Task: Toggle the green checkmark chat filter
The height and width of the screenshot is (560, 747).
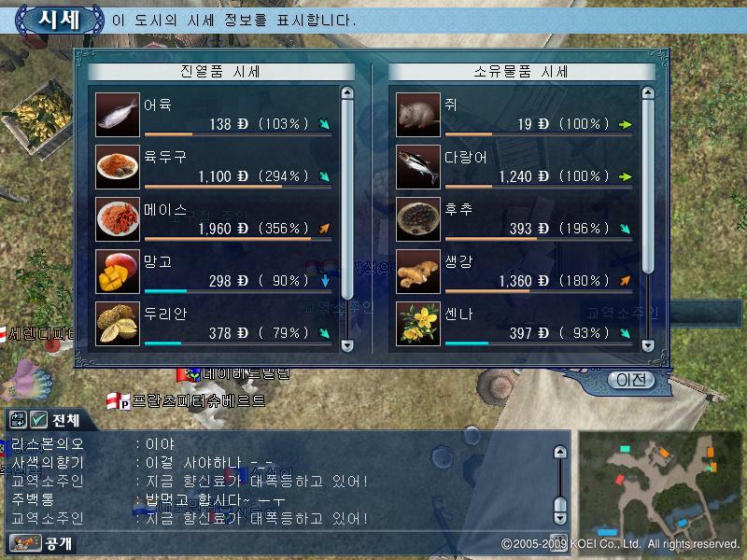Action: tap(38, 419)
